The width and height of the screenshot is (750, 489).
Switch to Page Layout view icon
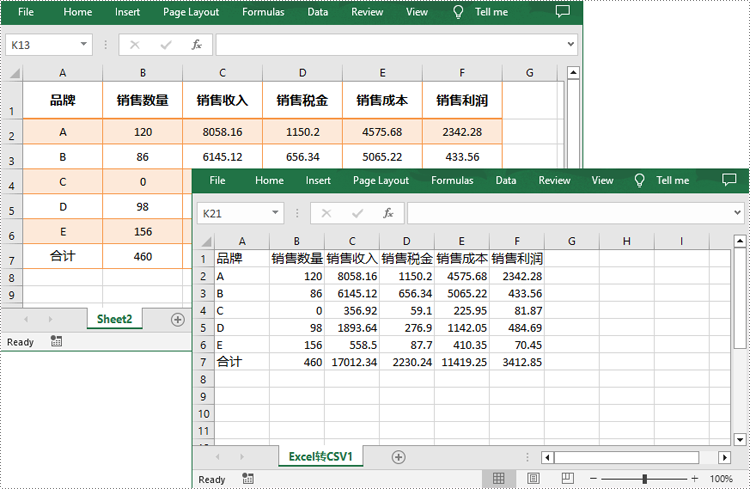point(533,478)
